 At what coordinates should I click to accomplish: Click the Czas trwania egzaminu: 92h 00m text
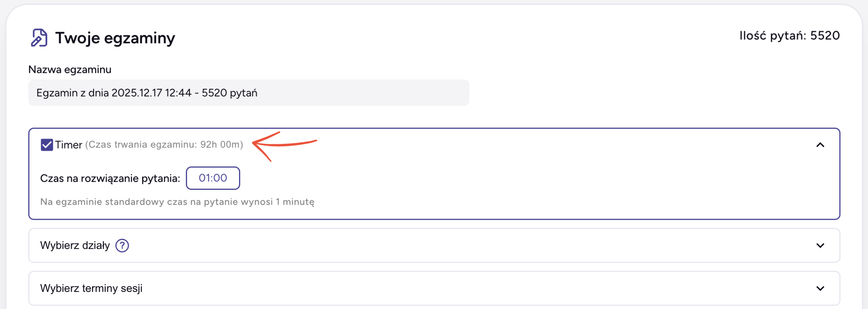pos(164,145)
